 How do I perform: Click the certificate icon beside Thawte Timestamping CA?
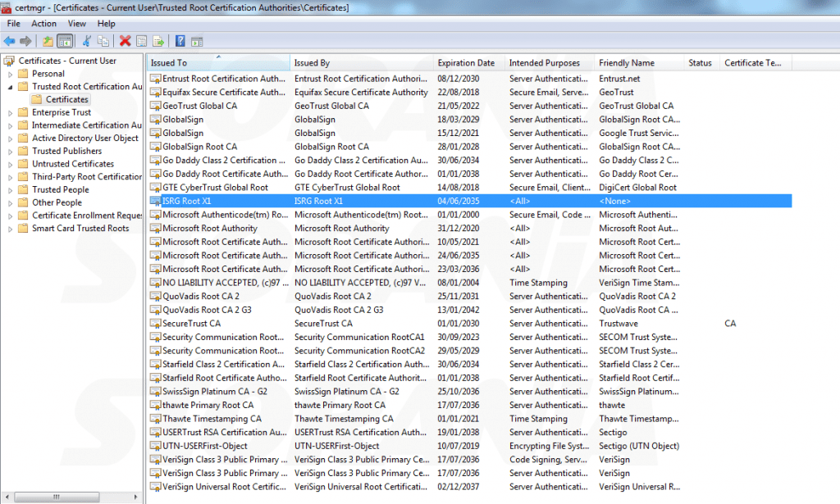pos(156,419)
